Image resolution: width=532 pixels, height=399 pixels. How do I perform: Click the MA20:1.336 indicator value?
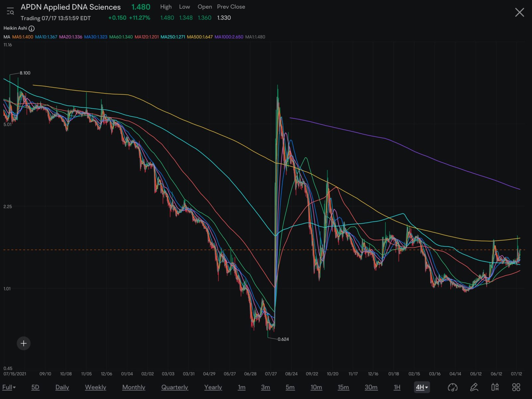point(70,37)
